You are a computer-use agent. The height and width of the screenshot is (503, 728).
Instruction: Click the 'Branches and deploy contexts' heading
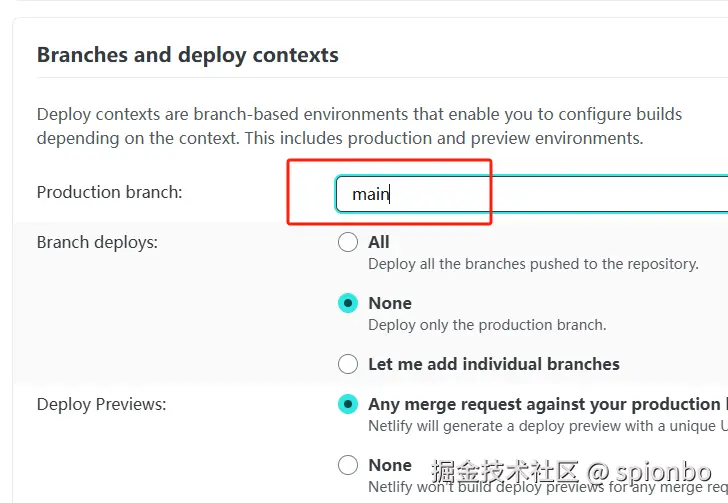tap(188, 55)
